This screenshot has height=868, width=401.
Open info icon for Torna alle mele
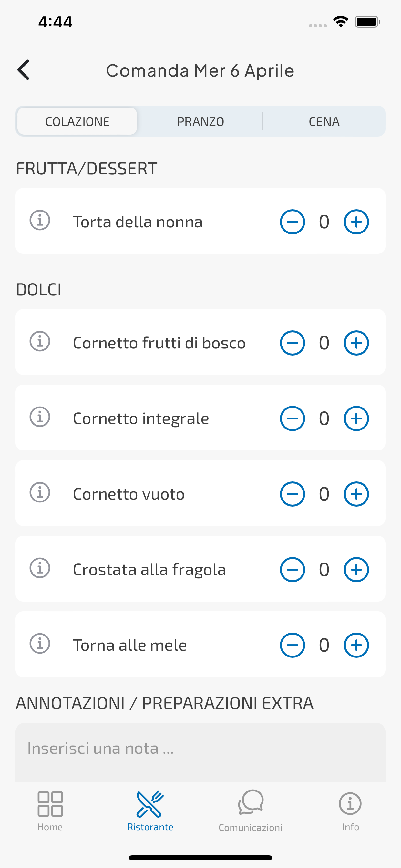tap(40, 644)
